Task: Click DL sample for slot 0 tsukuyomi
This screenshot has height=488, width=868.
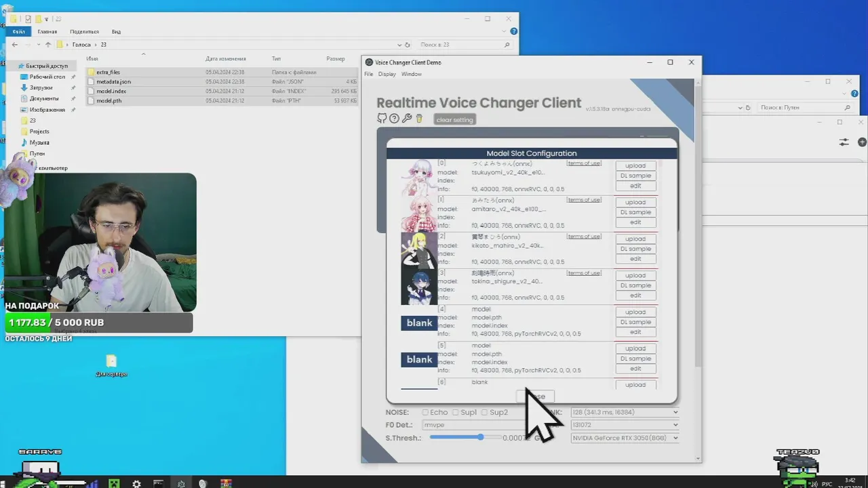Action: 635,176
